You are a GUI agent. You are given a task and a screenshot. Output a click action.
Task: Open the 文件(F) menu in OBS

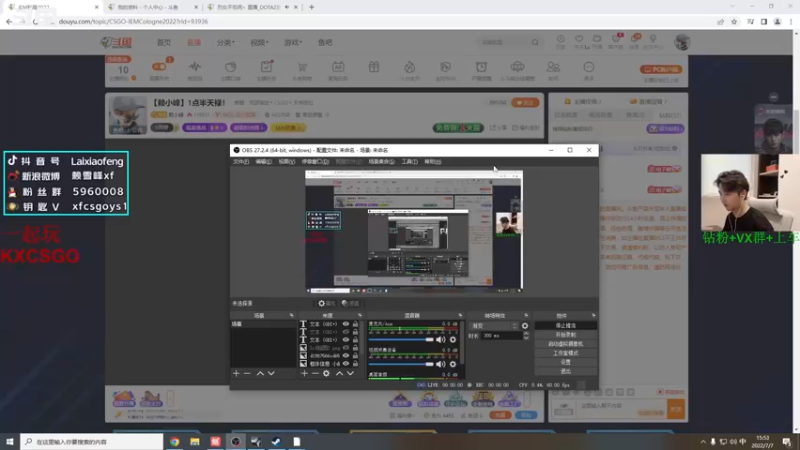[x=241, y=162]
